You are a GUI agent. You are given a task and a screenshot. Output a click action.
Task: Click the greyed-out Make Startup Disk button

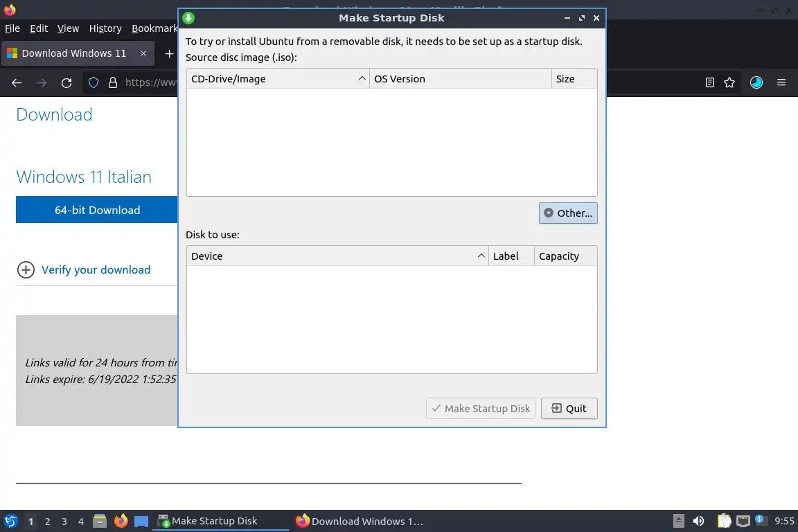(x=481, y=408)
